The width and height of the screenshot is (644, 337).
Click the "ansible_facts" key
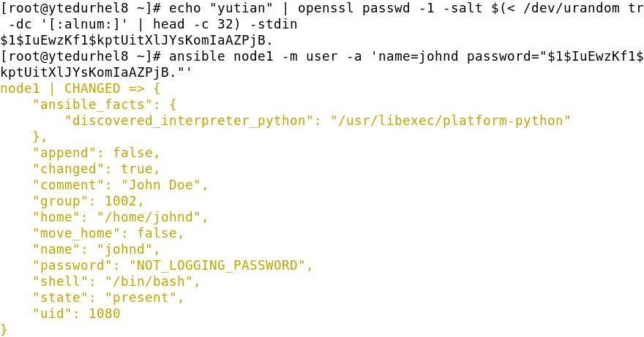(x=92, y=105)
